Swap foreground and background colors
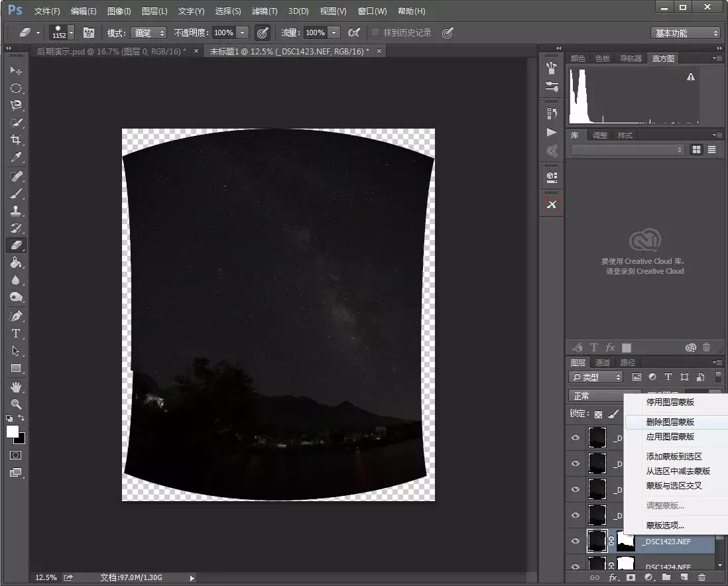The image size is (728, 586). [x=21, y=418]
